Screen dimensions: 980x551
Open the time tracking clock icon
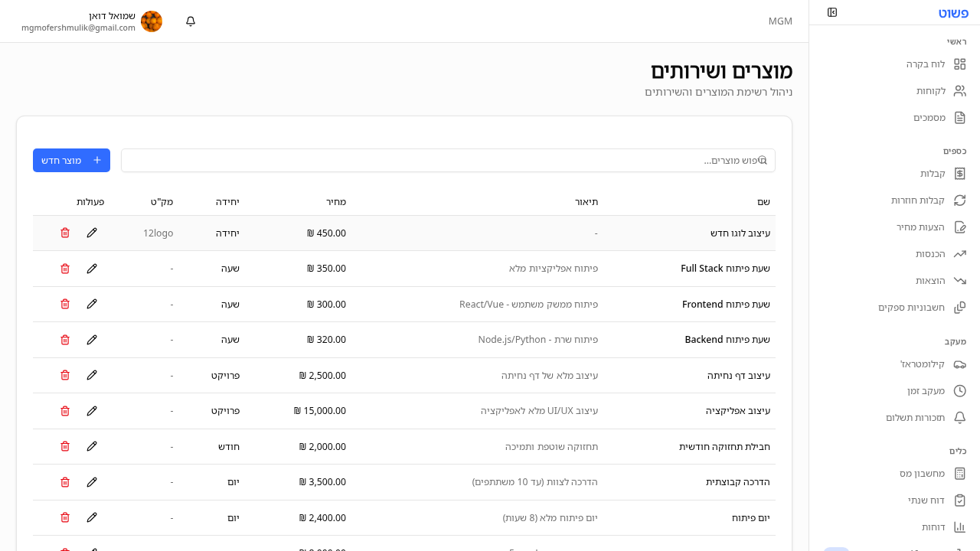pos(960,390)
